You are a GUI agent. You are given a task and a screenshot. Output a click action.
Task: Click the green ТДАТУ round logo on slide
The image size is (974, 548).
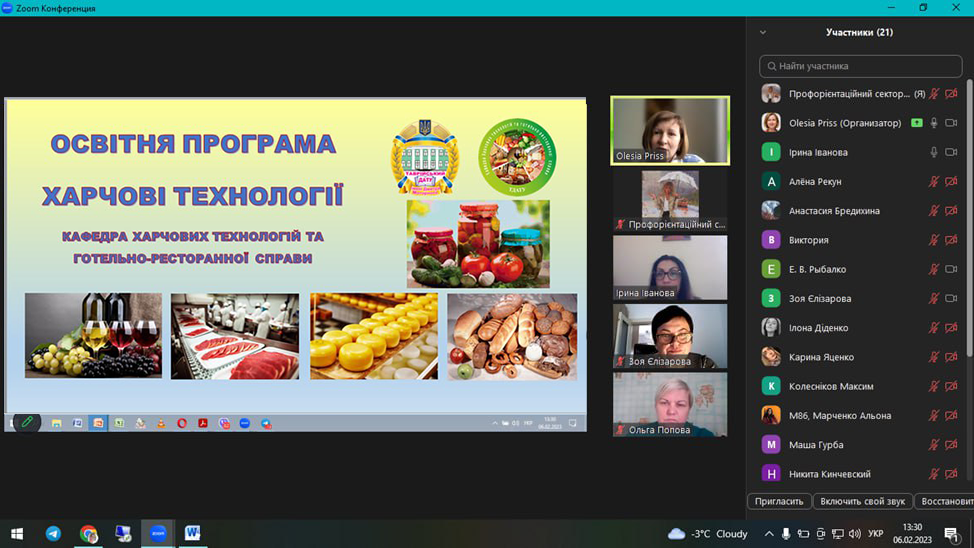(517, 157)
